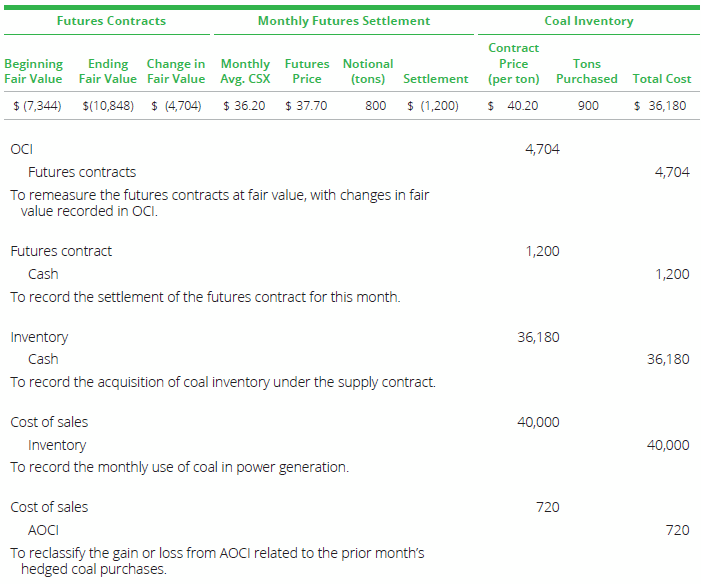Select the 900 tons purchased value
This screenshot has width=701, height=584.
coord(588,105)
